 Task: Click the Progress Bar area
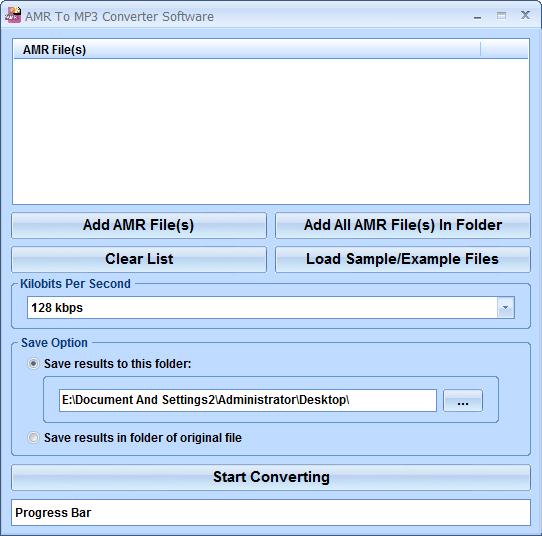(x=271, y=513)
